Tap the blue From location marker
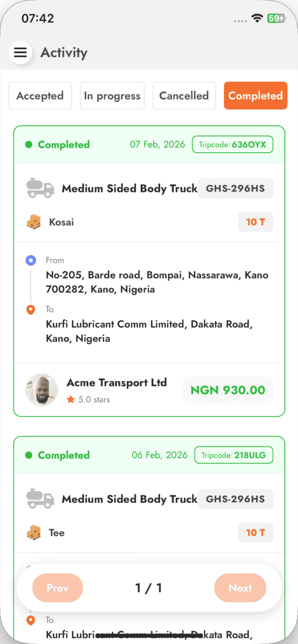The image size is (298, 644). click(31, 261)
